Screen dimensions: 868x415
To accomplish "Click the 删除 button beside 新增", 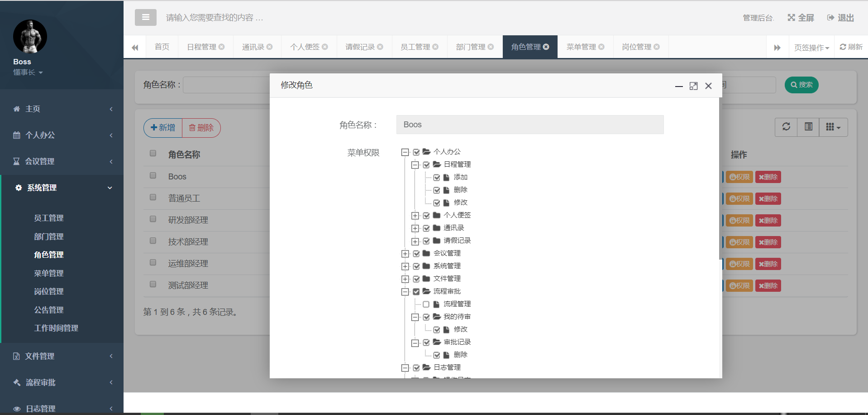I will 201,128.
